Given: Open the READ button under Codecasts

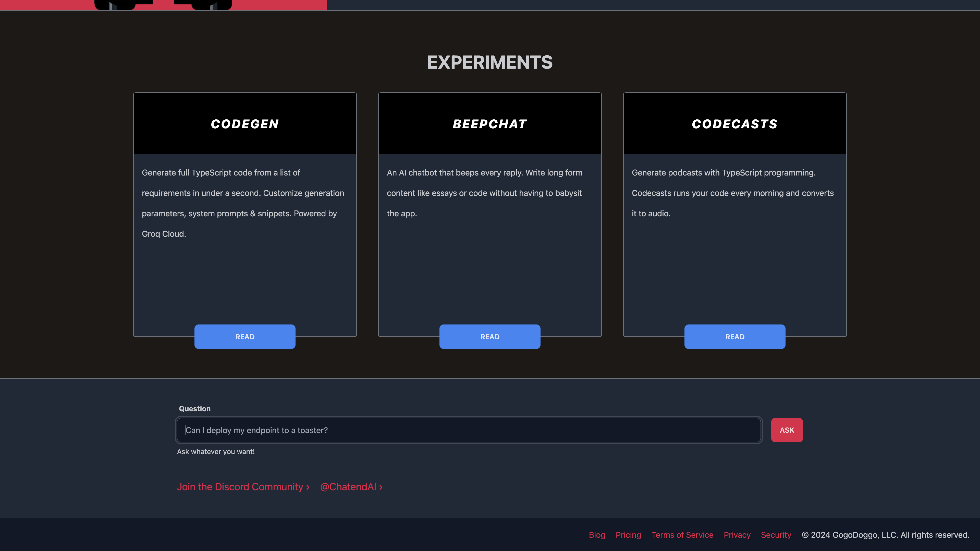Looking at the screenshot, I should [x=735, y=336].
